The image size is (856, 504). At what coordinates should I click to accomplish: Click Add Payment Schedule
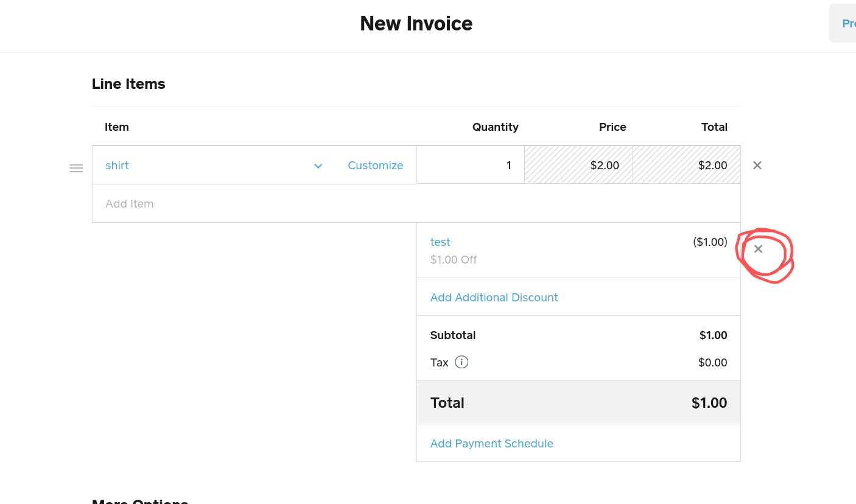coord(491,444)
